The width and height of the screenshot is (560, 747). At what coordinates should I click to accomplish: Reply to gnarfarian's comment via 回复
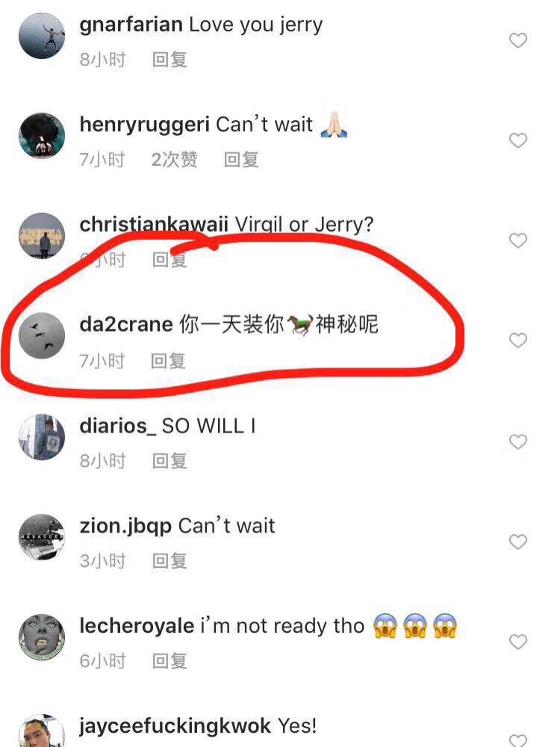tap(169, 60)
